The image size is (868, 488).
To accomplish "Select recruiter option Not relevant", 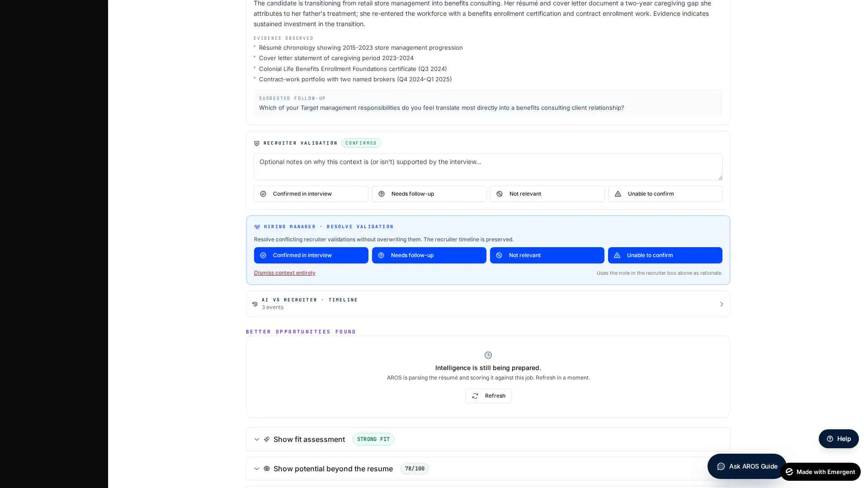I will pyautogui.click(x=547, y=194).
